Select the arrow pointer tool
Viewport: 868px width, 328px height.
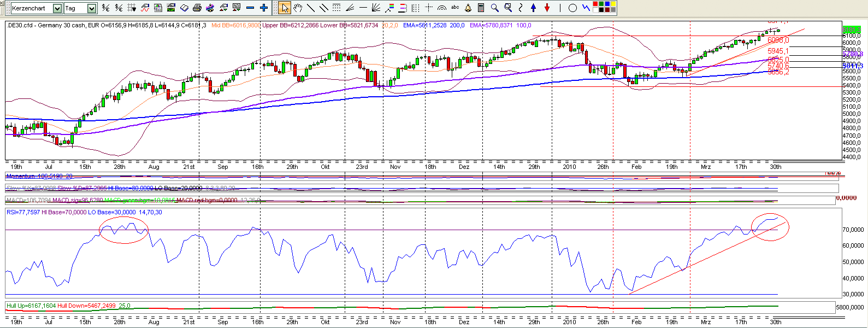click(x=285, y=8)
